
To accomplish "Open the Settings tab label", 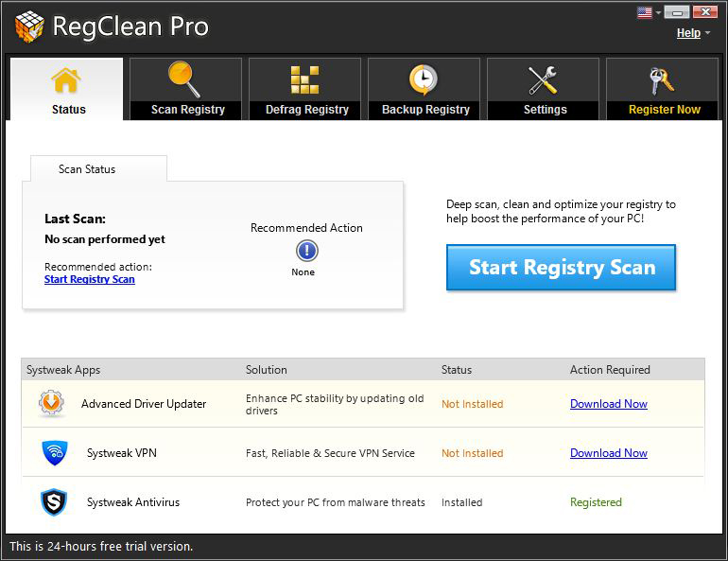I will pos(546,110).
